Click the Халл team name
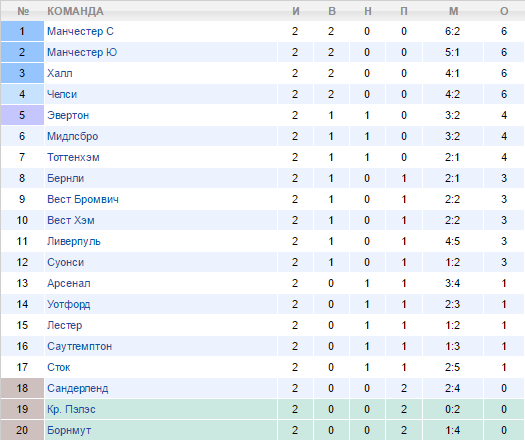Image resolution: width=525 pixels, height=440 pixels. click(60, 73)
